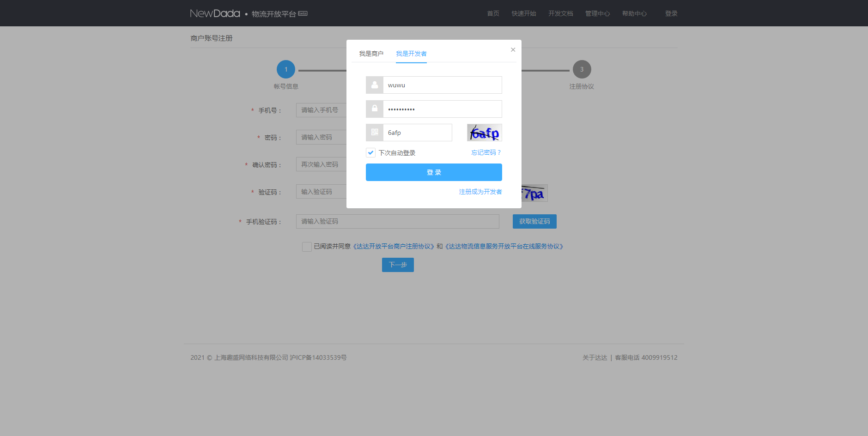Toggle the auto-login checkbox

click(370, 153)
